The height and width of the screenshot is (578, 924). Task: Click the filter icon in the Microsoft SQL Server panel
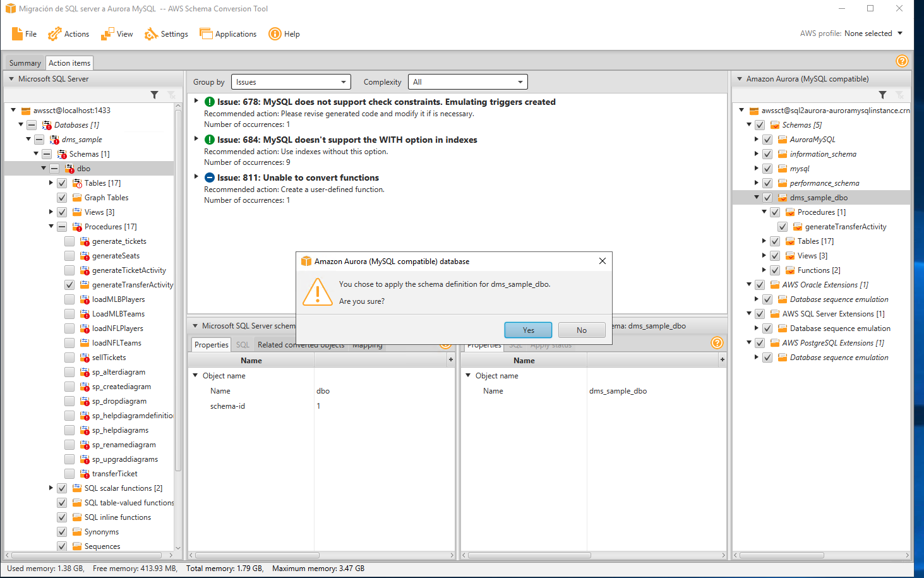(154, 95)
